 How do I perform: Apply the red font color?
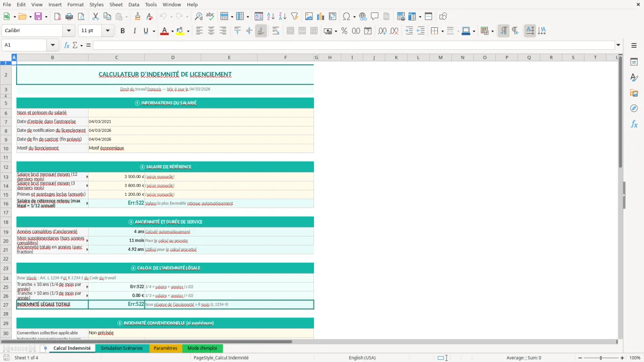164,31
